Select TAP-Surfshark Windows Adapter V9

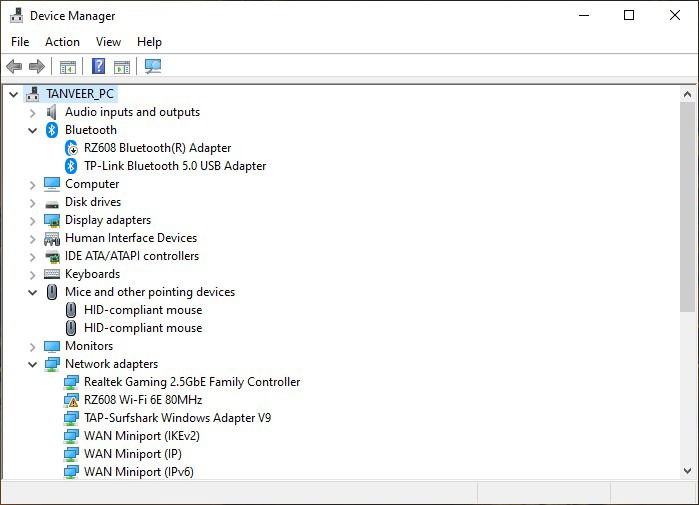(x=177, y=418)
